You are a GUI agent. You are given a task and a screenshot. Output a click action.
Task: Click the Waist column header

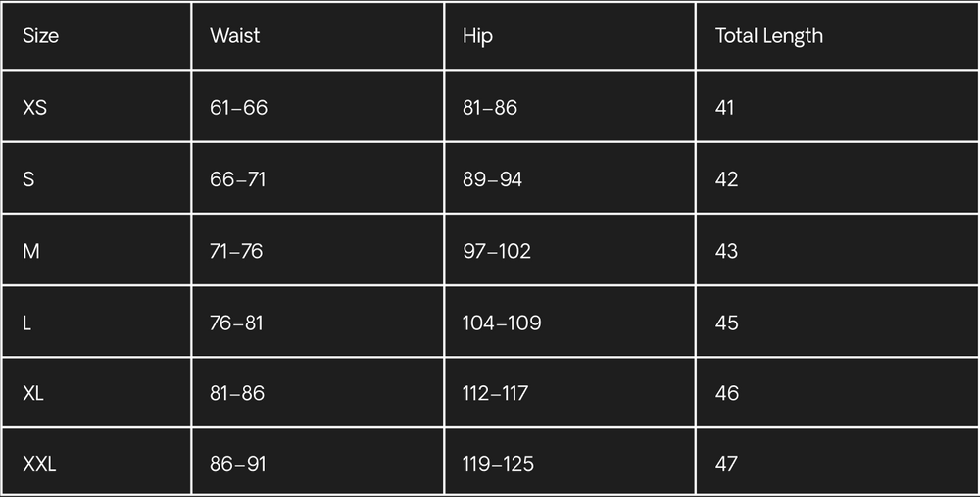point(235,36)
